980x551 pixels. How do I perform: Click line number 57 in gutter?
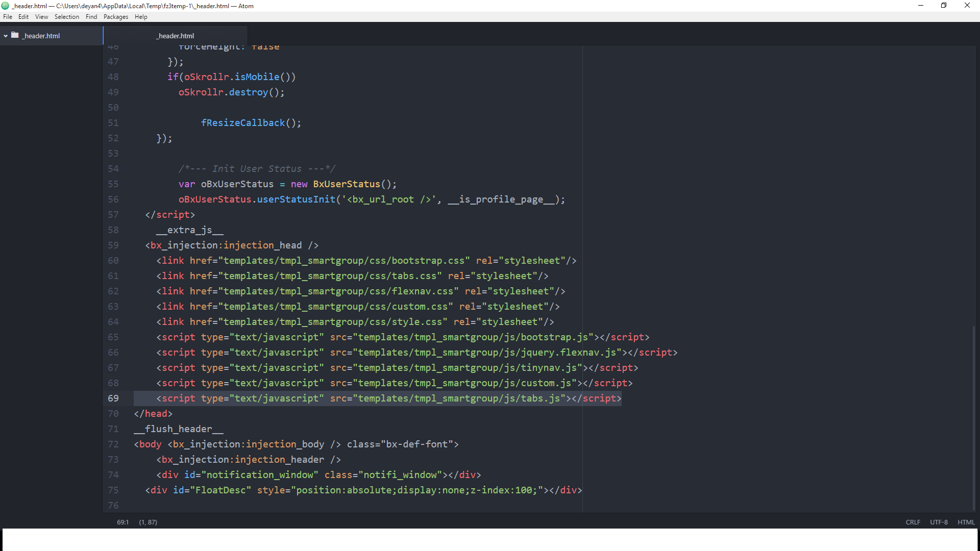pyautogui.click(x=113, y=215)
